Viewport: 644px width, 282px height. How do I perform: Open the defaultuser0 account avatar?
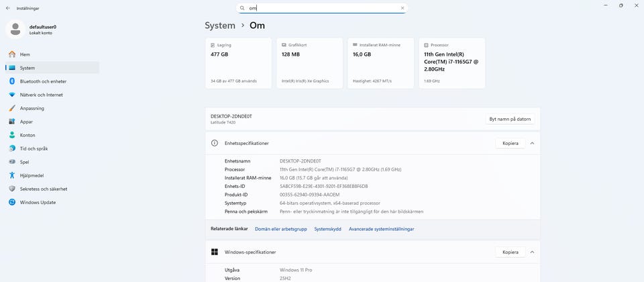(x=15, y=29)
